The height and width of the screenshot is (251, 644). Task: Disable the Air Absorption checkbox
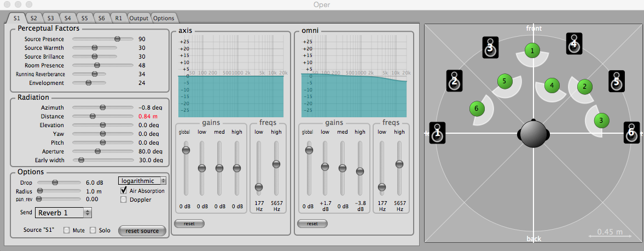(x=124, y=191)
